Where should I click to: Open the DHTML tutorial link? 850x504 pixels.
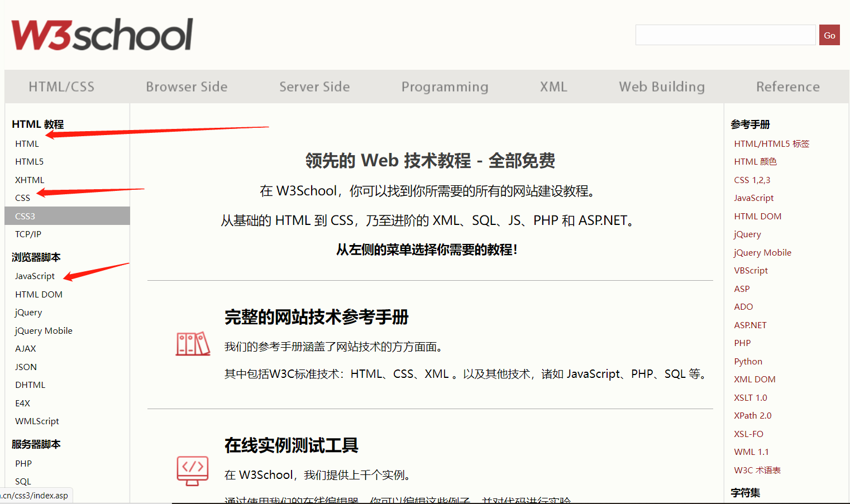coord(30,385)
